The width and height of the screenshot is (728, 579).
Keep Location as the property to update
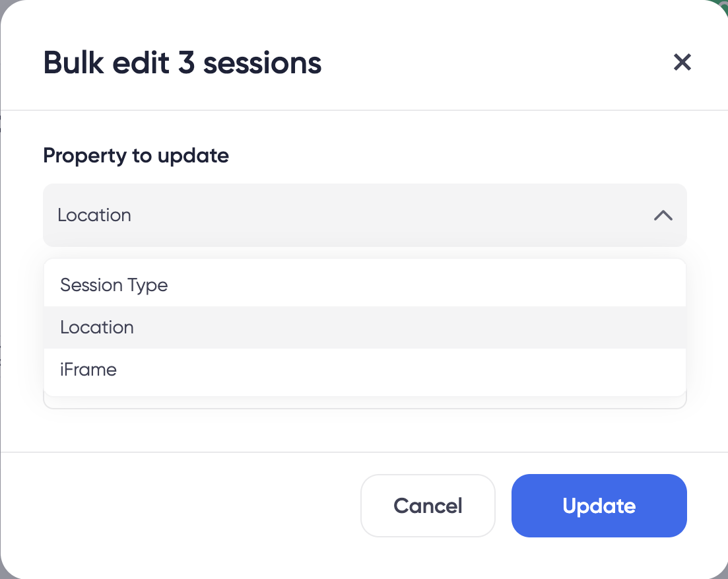point(365,327)
